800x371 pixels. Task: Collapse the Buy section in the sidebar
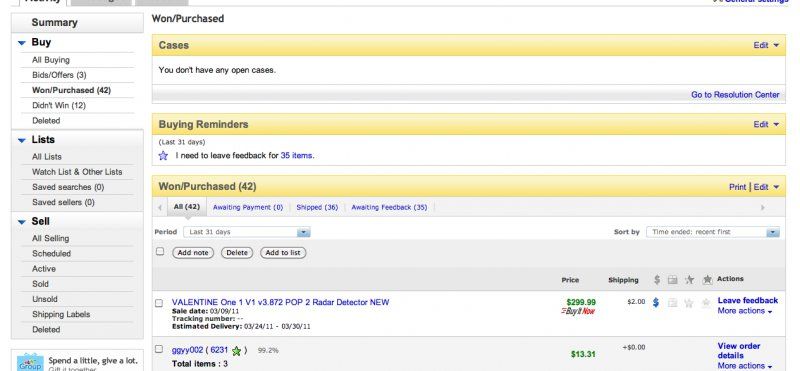21,43
